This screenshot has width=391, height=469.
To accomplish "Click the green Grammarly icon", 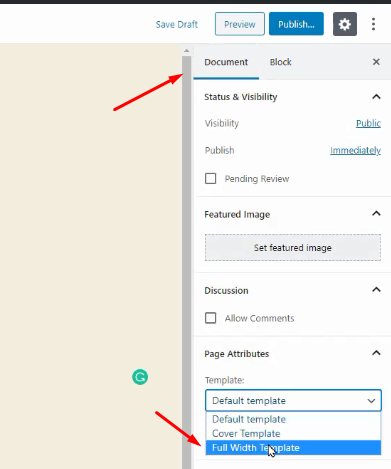I will [140, 377].
